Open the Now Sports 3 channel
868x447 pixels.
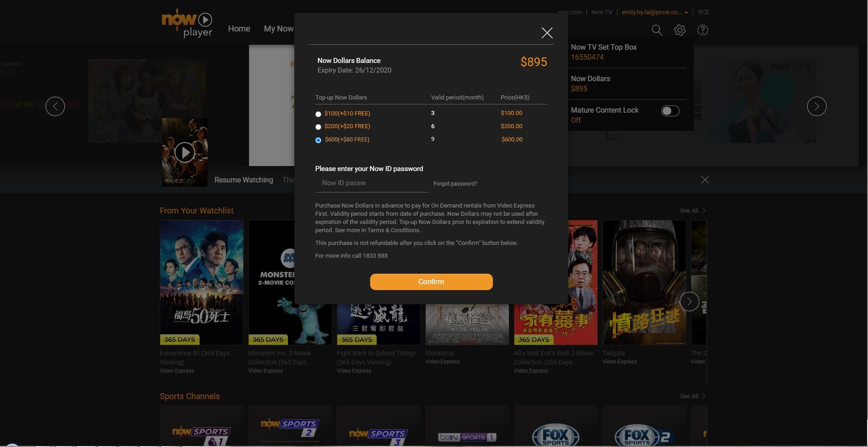pos(379,426)
